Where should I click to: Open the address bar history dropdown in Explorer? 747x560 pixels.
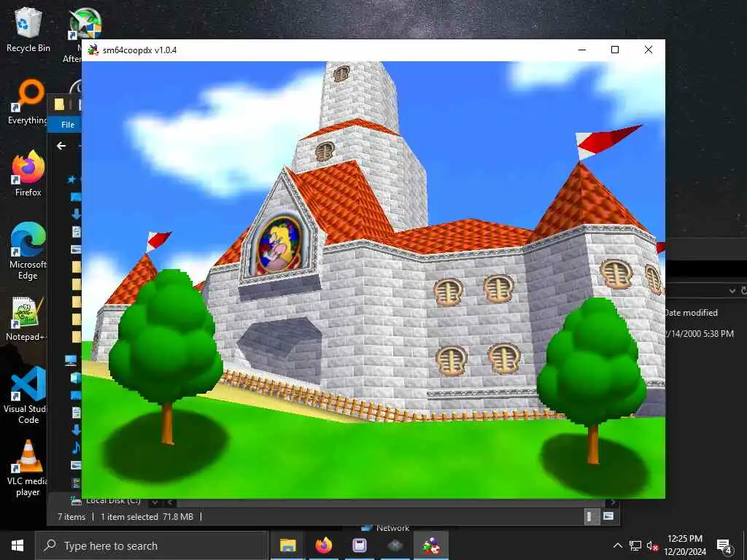tap(732, 290)
